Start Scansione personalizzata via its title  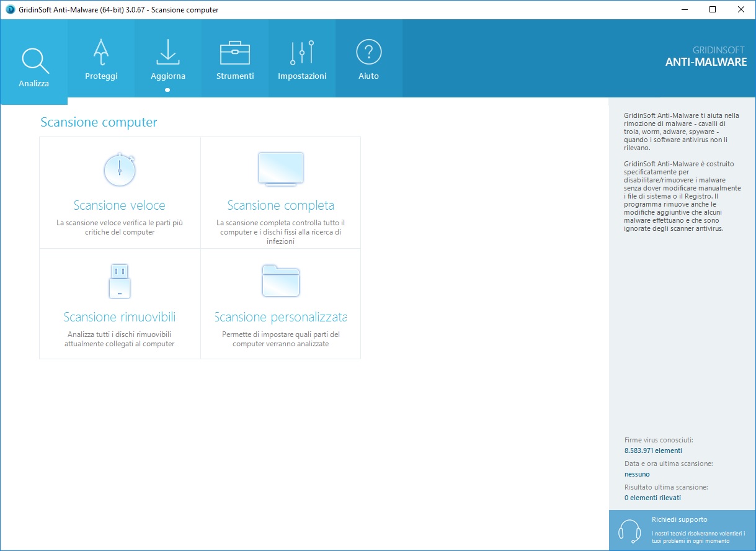point(281,317)
